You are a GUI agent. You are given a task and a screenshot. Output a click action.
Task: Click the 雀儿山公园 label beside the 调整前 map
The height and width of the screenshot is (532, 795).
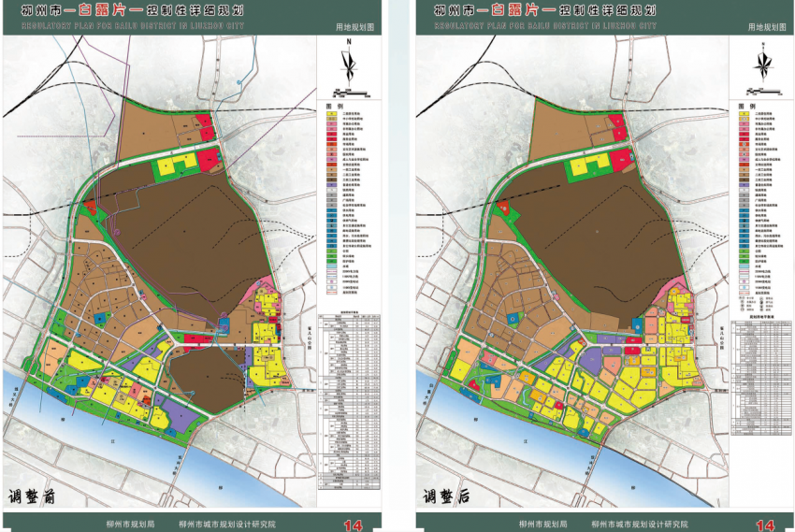(309, 338)
